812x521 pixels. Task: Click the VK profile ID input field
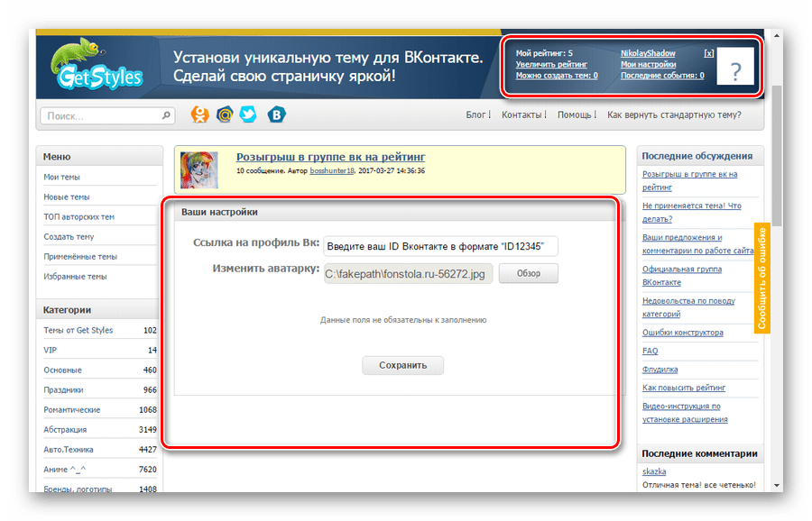440,246
